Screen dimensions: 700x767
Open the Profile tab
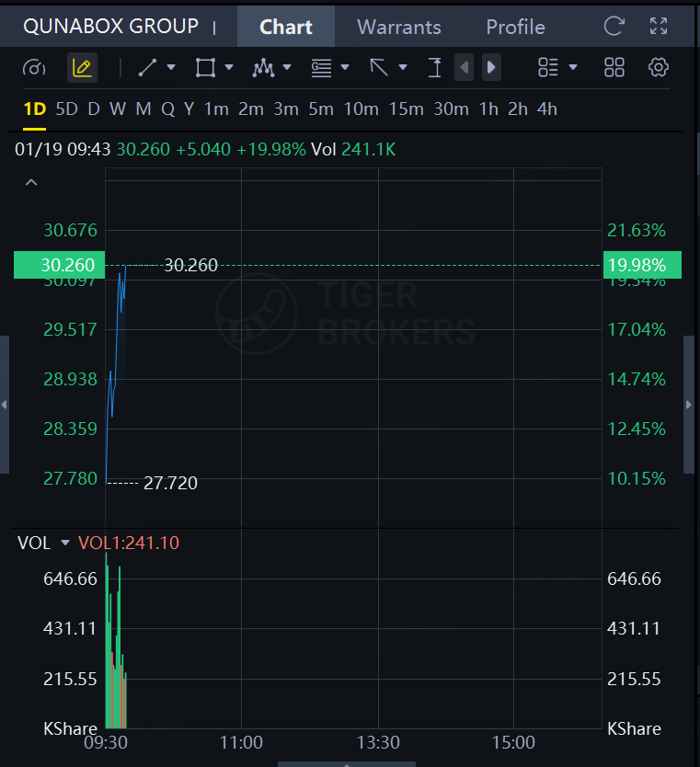click(515, 27)
